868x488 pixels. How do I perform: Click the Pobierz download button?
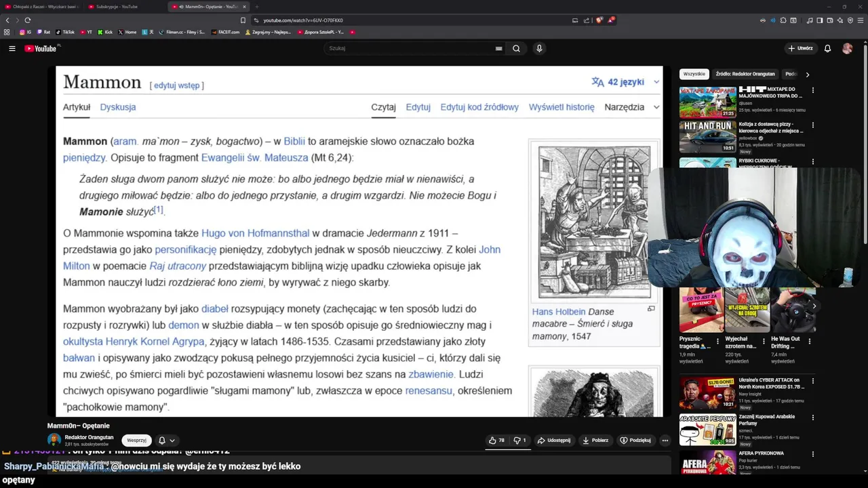click(x=595, y=441)
